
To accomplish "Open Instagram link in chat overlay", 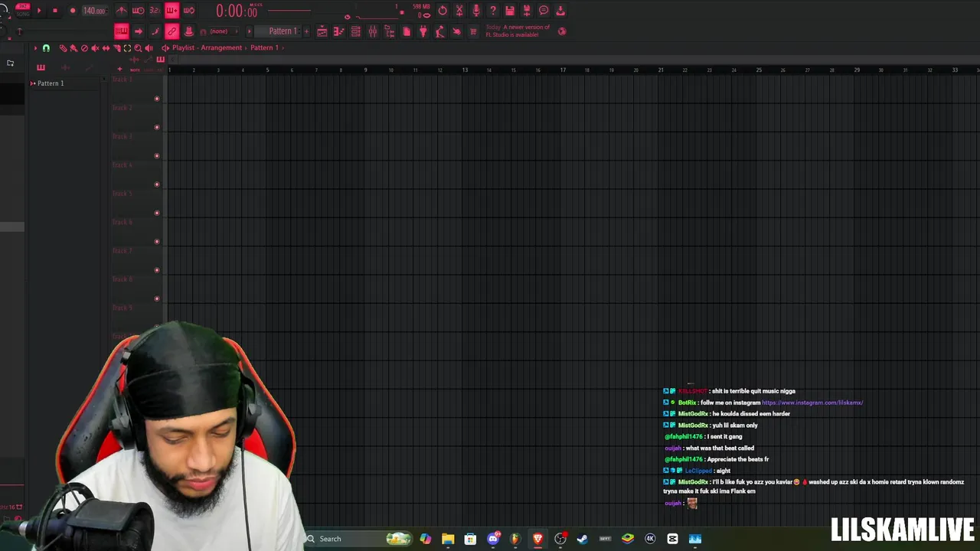I will coord(812,403).
